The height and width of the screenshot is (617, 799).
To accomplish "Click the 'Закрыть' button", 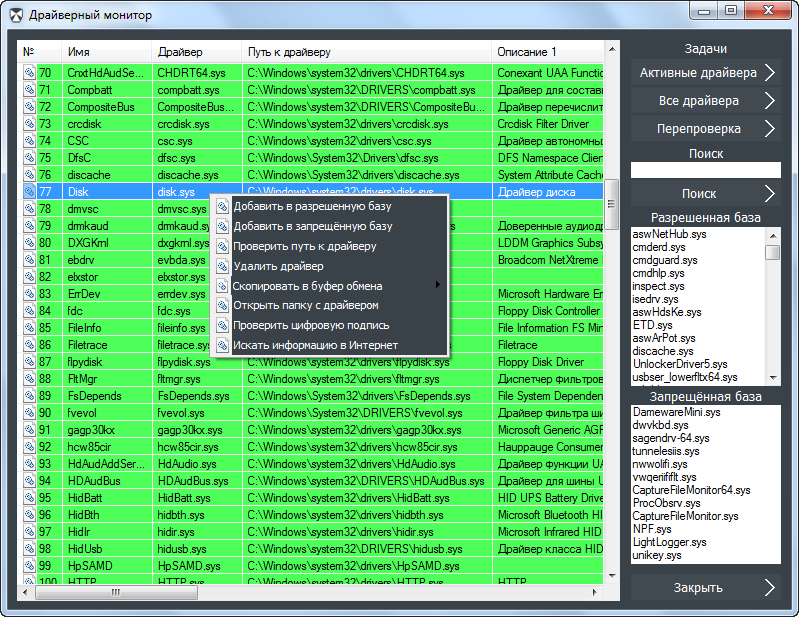I will click(x=705, y=587).
